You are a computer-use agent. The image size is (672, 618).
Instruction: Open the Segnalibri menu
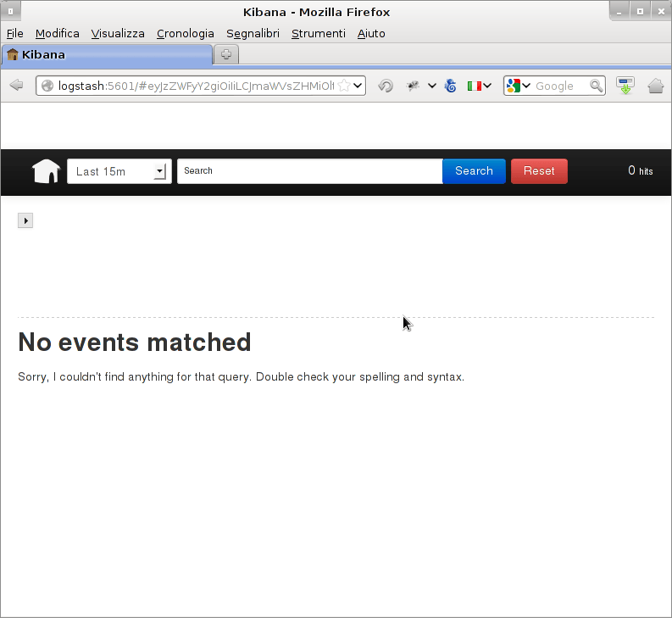click(253, 33)
